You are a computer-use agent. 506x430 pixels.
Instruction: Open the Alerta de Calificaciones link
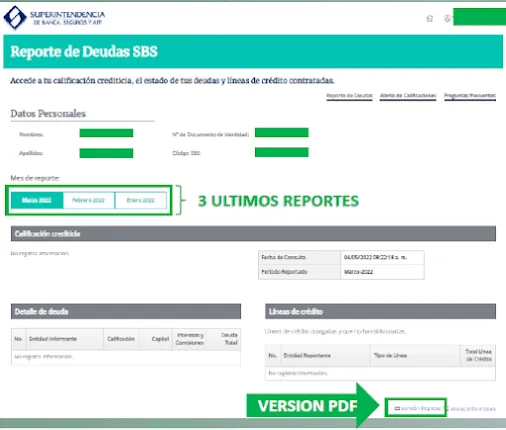(x=408, y=96)
